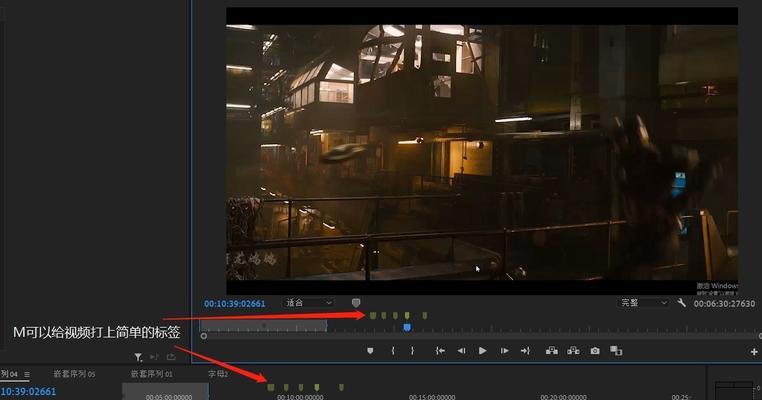Click the duration readout 00:06:30:27630
Screen dimensions: 762x400
(x=724, y=304)
